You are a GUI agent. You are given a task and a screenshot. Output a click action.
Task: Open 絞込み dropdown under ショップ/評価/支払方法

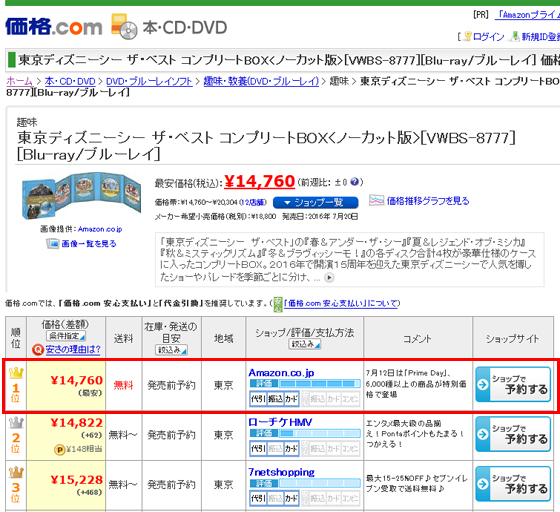tap(305, 344)
